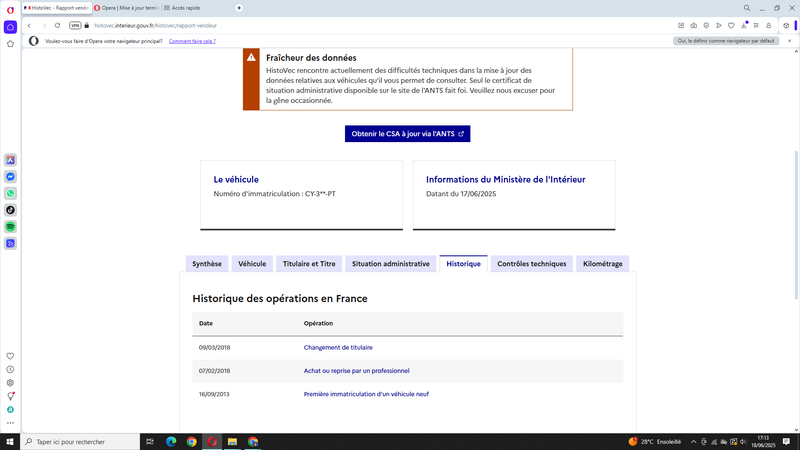The image size is (800, 450).
Task: Open Aria AI icon in sidebar
Action: coord(10,160)
